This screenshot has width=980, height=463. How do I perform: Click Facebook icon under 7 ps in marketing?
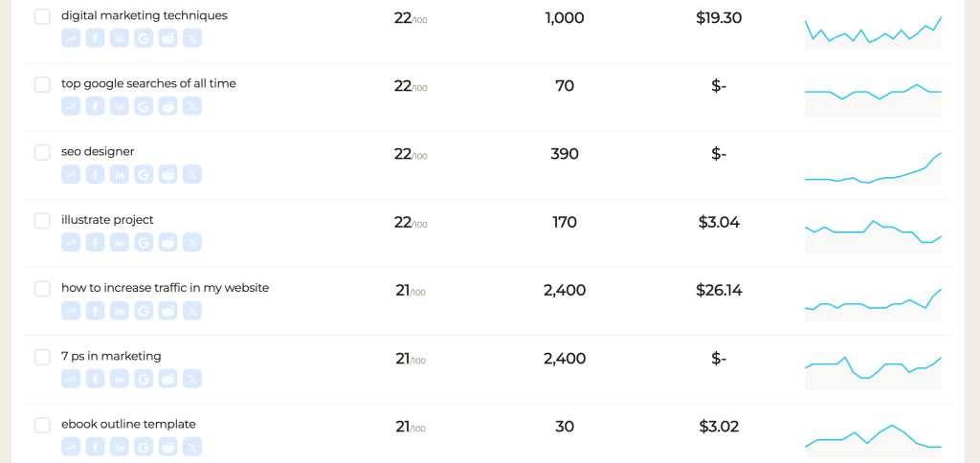click(x=95, y=379)
